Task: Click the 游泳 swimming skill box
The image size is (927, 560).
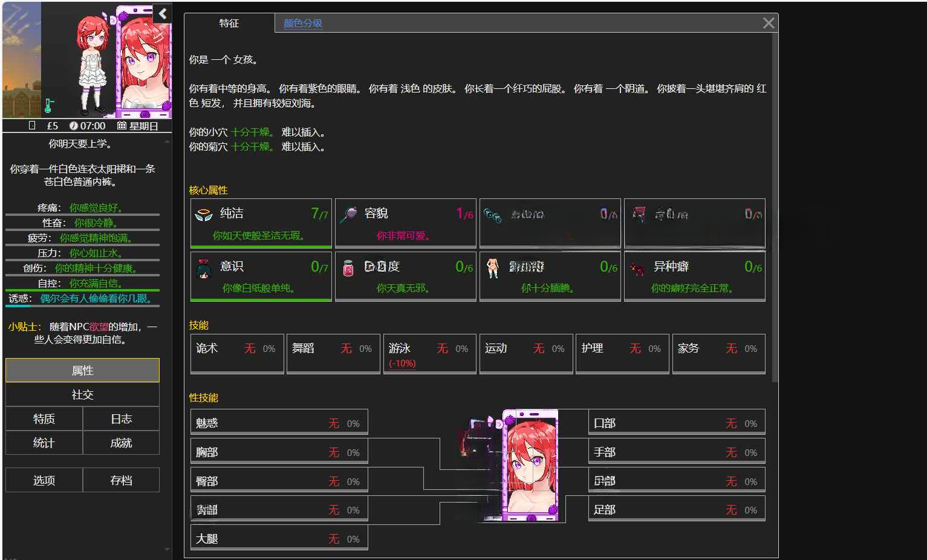Action: (429, 354)
